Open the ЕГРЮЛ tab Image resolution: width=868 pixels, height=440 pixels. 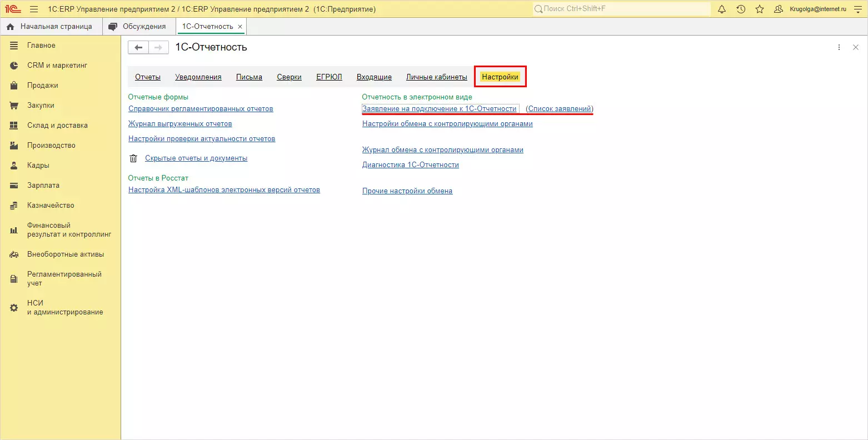tap(329, 77)
